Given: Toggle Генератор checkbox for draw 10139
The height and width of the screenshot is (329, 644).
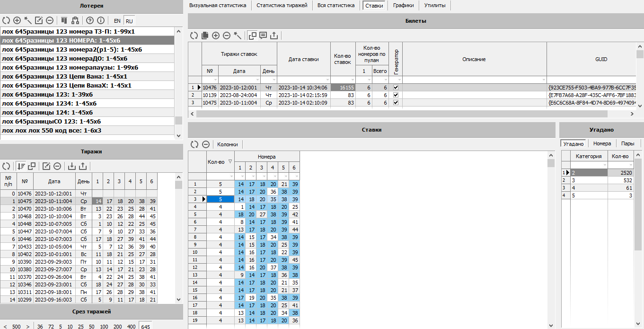Looking at the screenshot, I should [396, 95].
